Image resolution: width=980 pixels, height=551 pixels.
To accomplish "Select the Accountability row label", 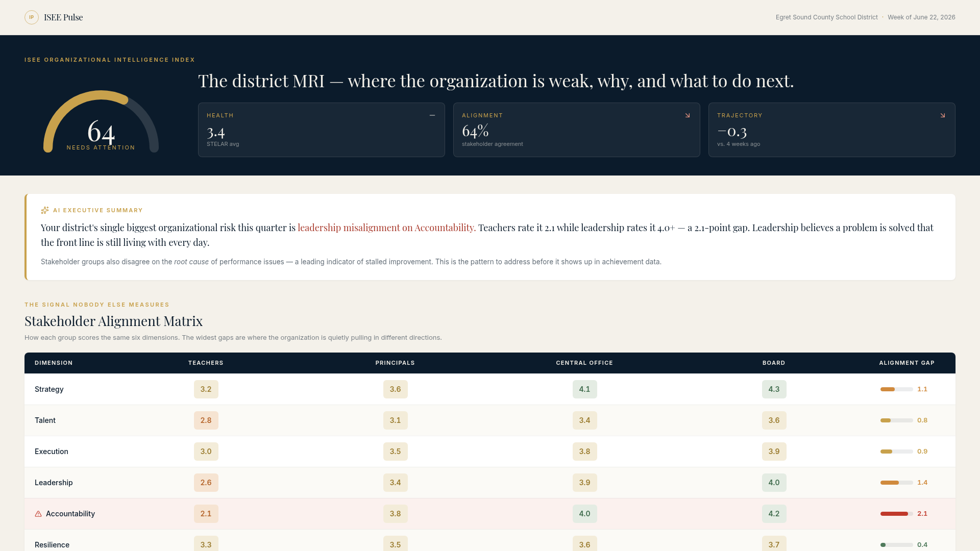I will [x=70, y=514].
